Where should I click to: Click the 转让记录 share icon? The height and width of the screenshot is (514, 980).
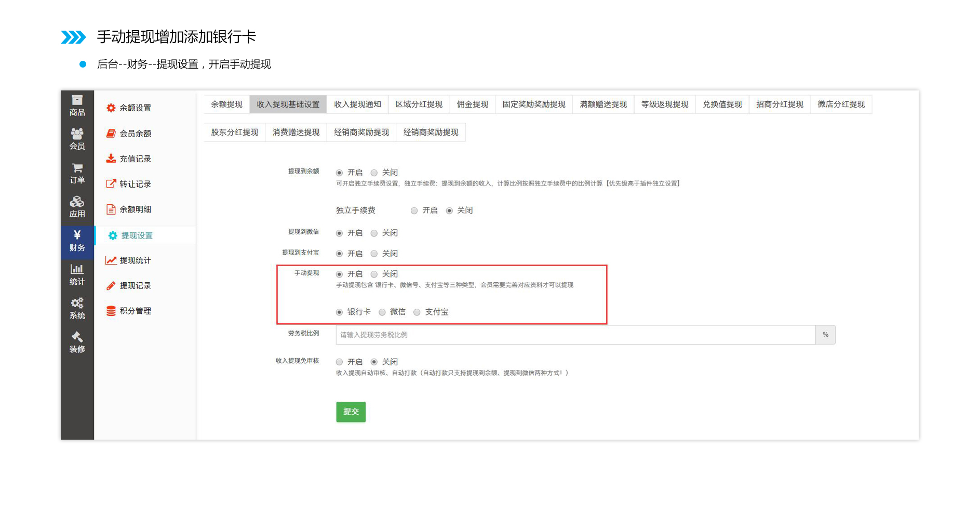click(x=111, y=183)
